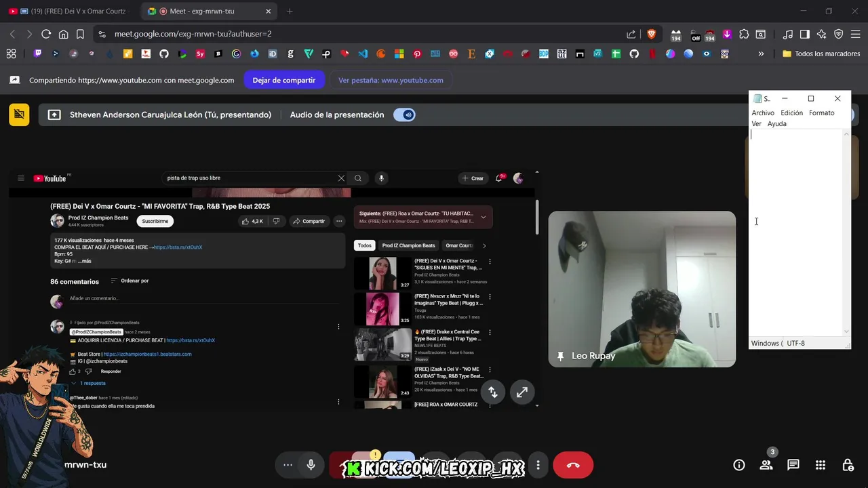Open Meet activities panel

click(x=821, y=465)
